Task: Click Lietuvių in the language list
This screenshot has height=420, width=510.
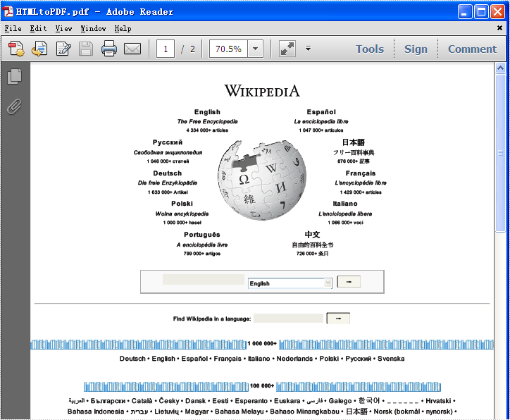Action: coord(166,412)
